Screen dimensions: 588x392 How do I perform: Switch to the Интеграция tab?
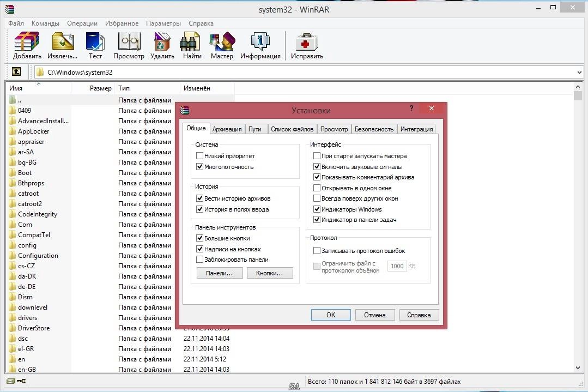click(x=416, y=129)
